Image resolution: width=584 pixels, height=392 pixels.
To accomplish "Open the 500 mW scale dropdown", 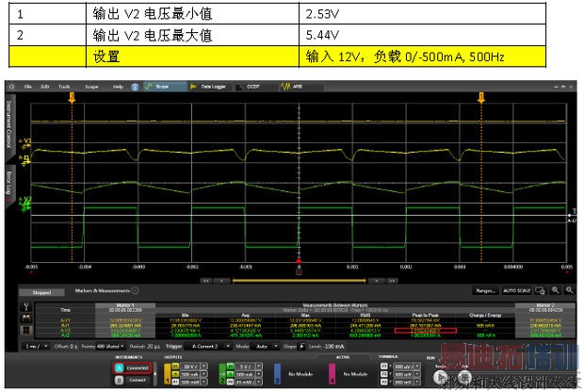I will (203, 382).
